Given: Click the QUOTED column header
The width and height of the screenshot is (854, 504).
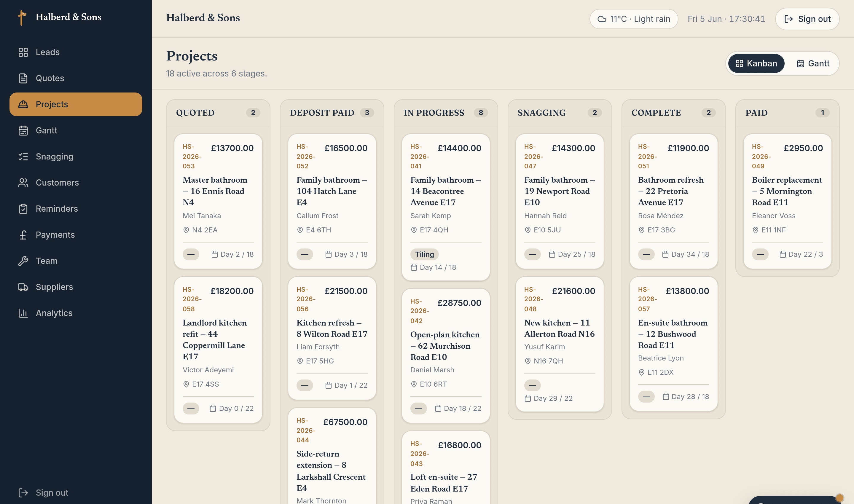Looking at the screenshot, I should coord(218,113).
